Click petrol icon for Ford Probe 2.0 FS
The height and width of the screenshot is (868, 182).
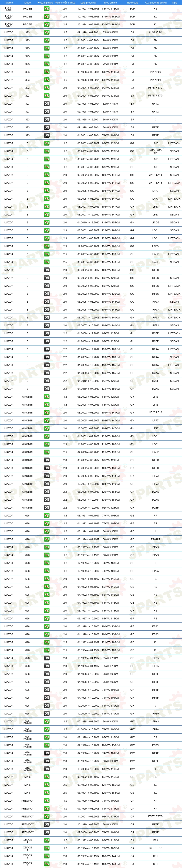(46, 8)
